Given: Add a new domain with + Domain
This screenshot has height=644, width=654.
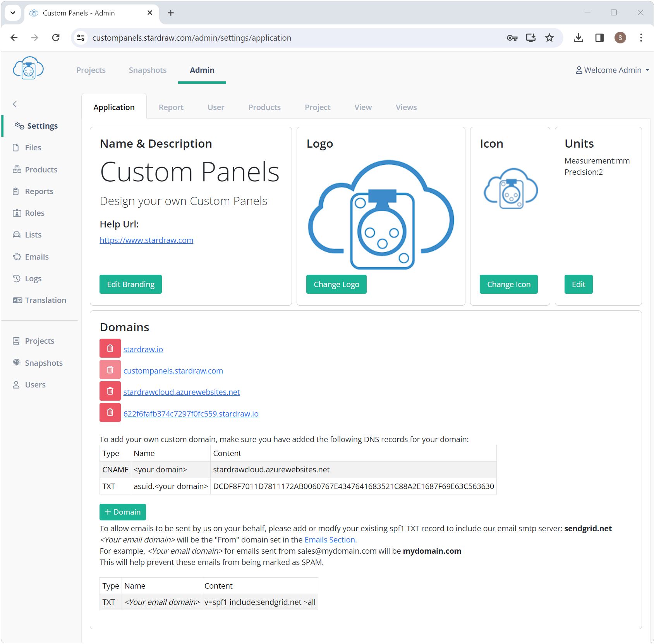Looking at the screenshot, I should point(122,512).
